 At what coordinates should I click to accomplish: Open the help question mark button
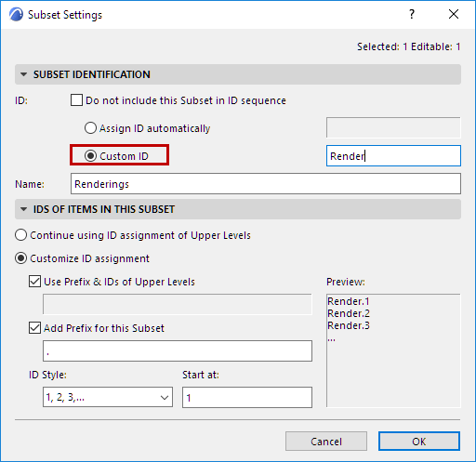point(412,14)
